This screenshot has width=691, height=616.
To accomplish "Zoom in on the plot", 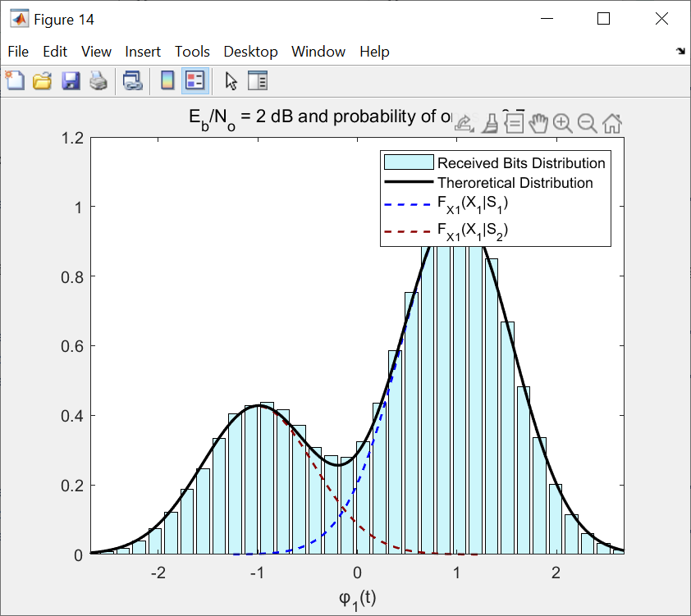I will (x=564, y=123).
